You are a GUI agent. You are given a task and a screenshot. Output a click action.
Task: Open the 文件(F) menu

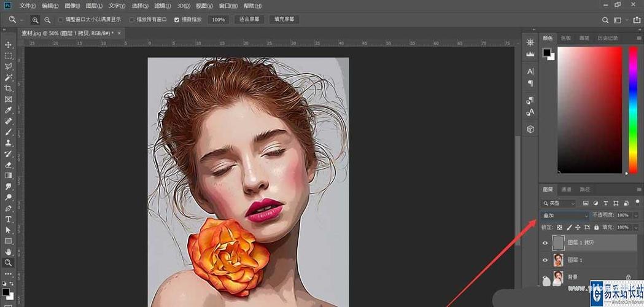pyautogui.click(x=28, y=6)
